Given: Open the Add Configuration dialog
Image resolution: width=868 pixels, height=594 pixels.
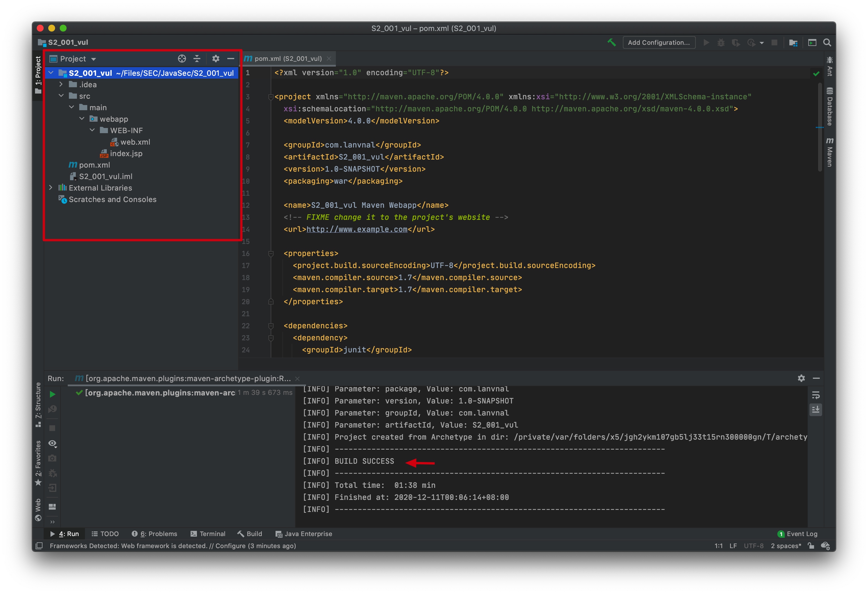Looking at the screenshot, I should pyautogui.click(x=658, y=42).
